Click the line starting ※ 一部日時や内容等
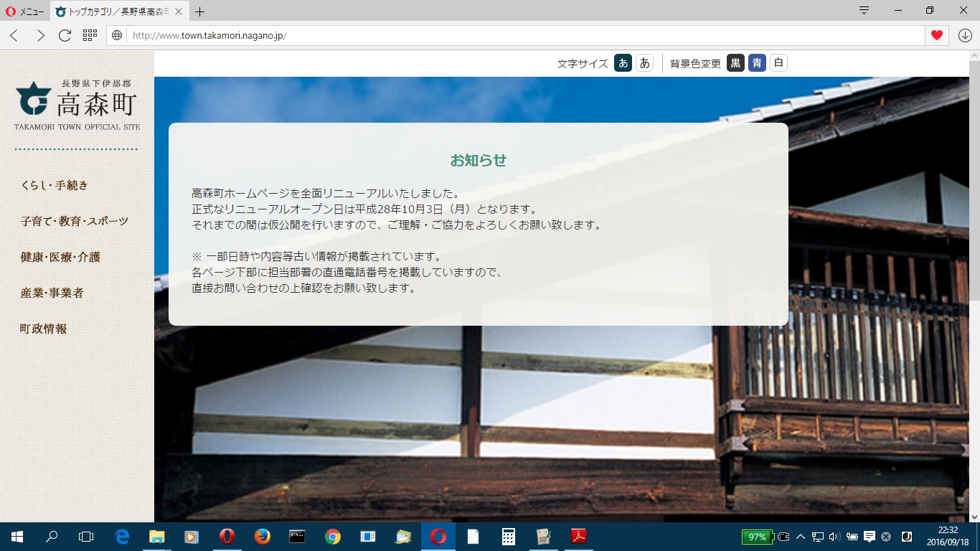980x551 pixels. coord(316,256)
